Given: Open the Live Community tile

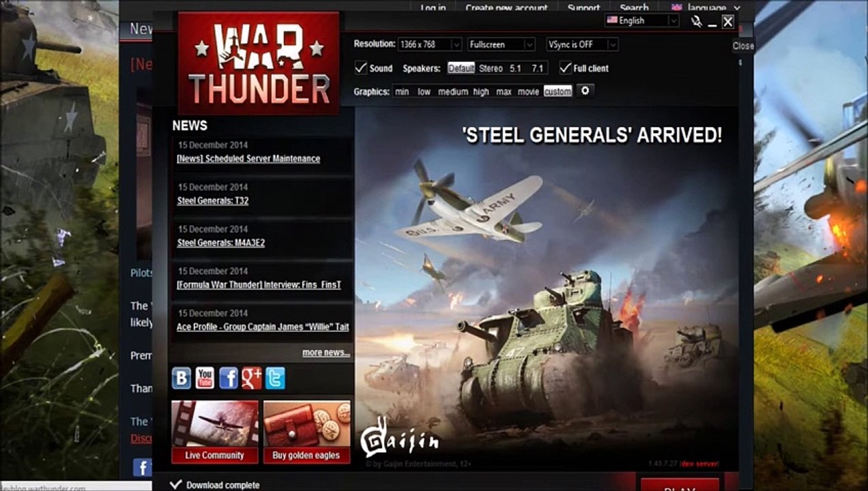Looking at the screenshot, I should (x=215, y=432).
